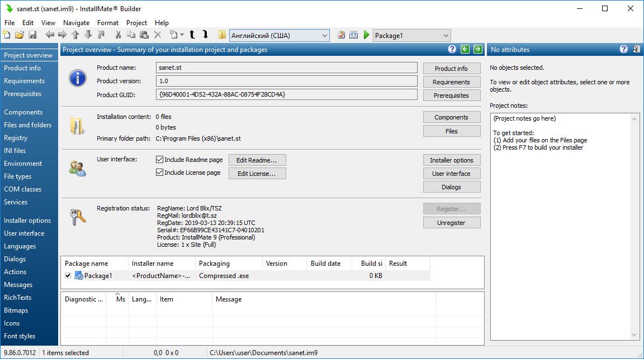644x359 pixels.
Task: Click the Product info button
Action: [x=451, y=69]
